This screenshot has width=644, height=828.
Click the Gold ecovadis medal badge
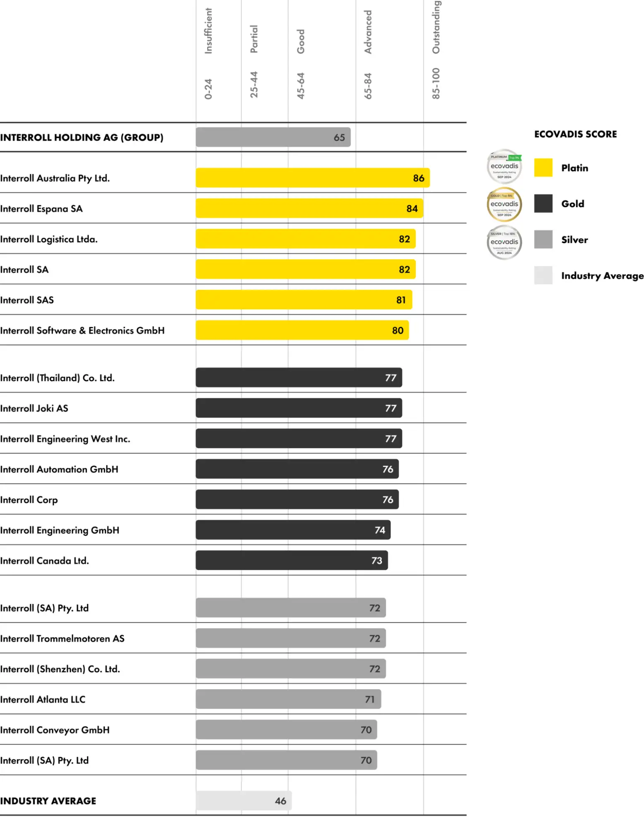504,205
